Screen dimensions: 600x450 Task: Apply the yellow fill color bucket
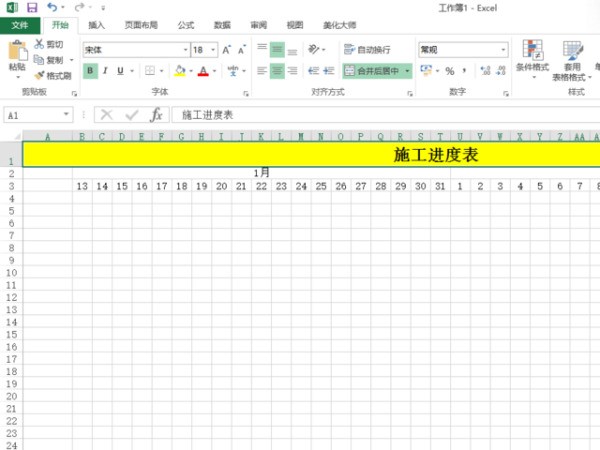pos(179,71)
